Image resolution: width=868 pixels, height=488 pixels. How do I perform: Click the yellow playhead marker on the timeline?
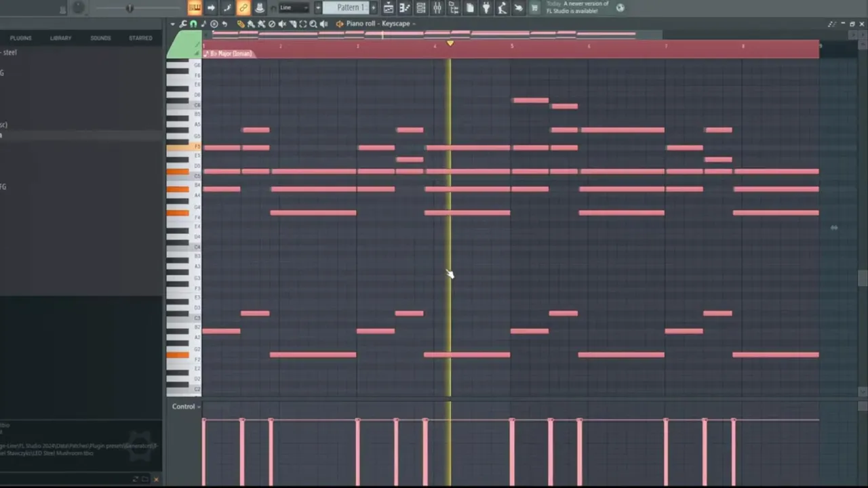450,43
